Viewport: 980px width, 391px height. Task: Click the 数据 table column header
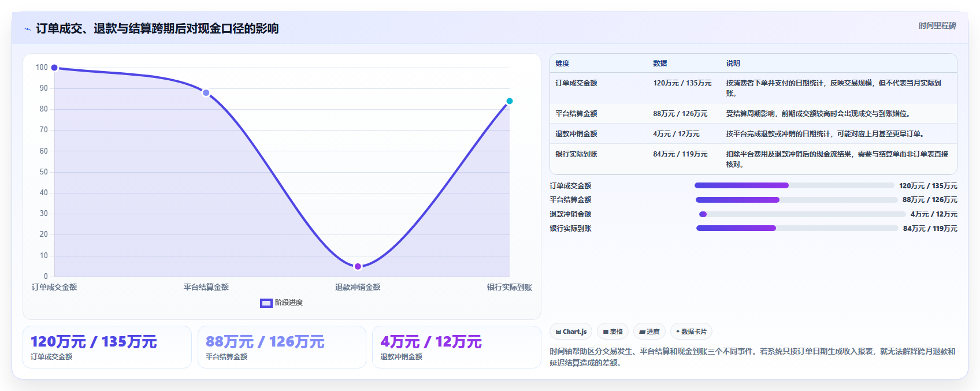click(660, 64)
